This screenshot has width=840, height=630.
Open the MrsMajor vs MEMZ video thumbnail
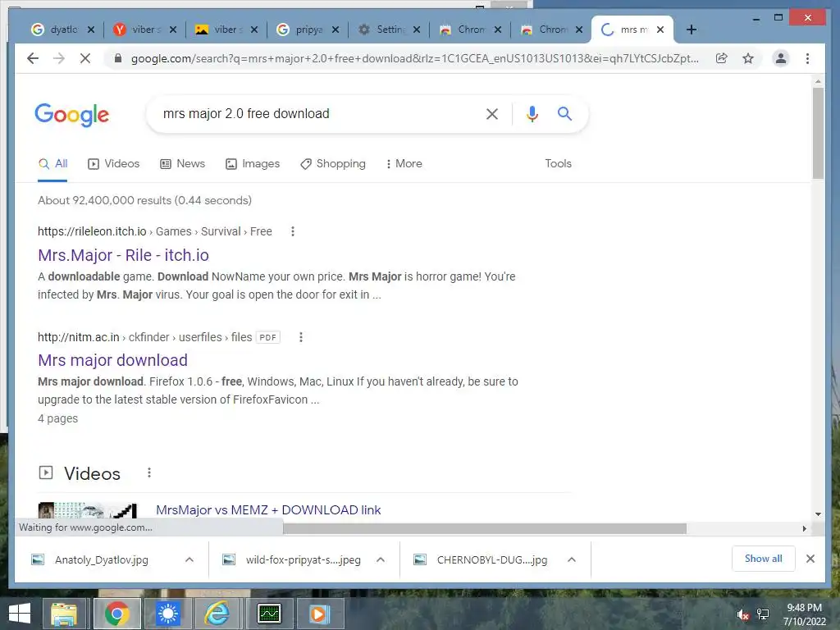(x=87, y=510)
